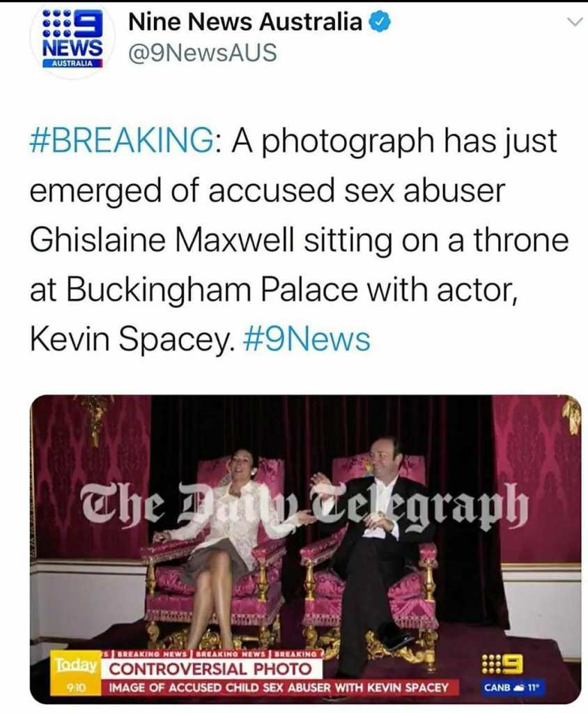Open the #9News hashtag link
588x713 pixels.
[307, 339]
